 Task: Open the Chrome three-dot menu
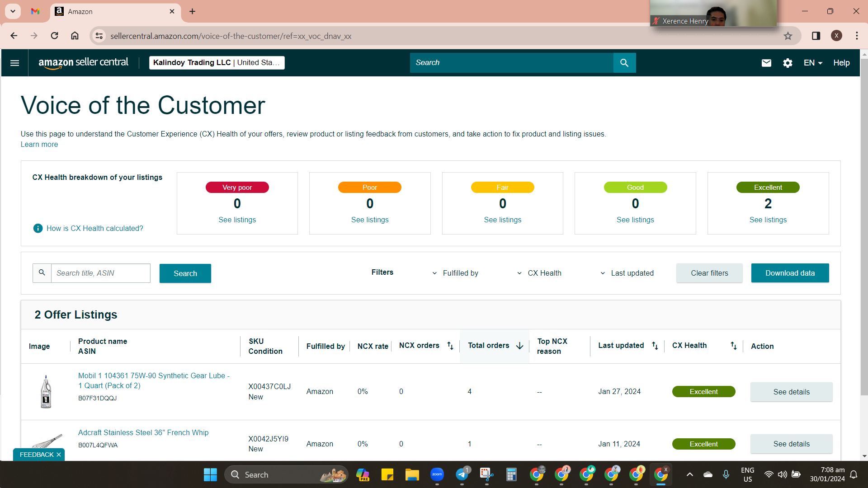tap(857, 36)
